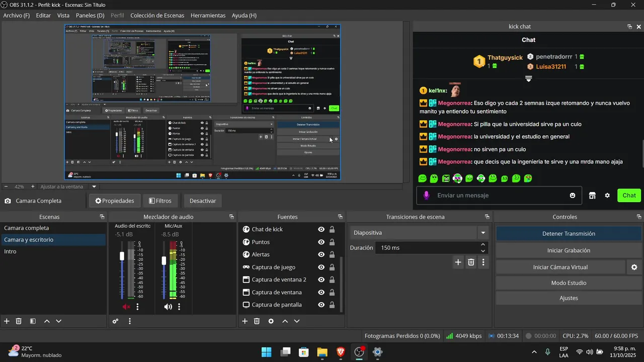The image size is (644, 362).
Task: Unmute Audio del escritorio speaker icon
Action: pyautogui.click(x=126, y=307)
